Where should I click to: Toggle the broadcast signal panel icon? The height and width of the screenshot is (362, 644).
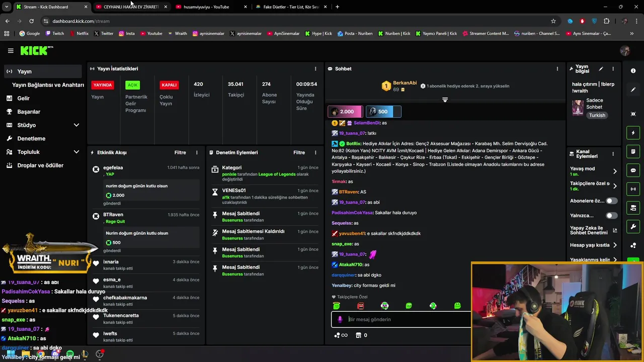[x=633, y=189]
